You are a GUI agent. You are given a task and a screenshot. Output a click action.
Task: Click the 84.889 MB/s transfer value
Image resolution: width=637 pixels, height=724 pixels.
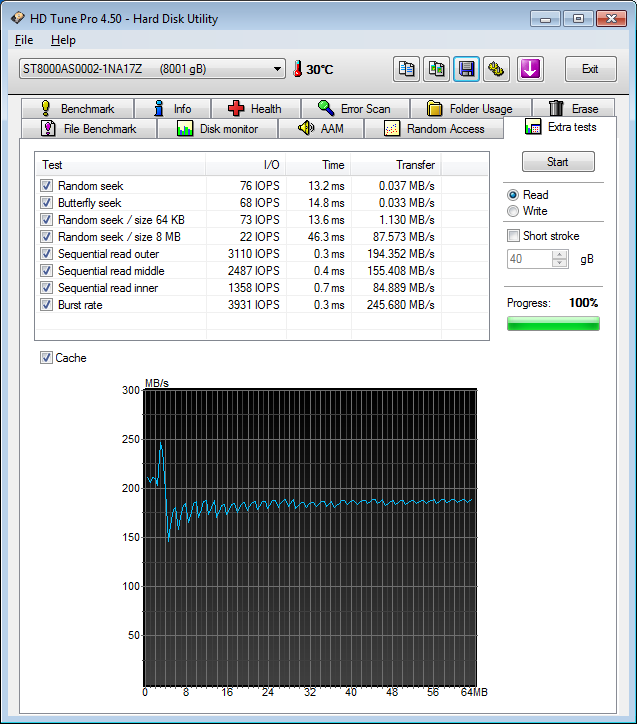(403, 288)
